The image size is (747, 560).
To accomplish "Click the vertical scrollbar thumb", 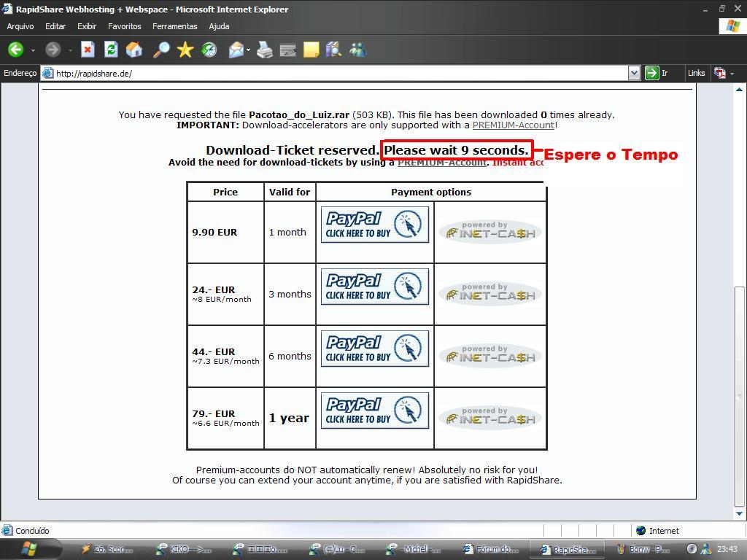I will (740, 396).
